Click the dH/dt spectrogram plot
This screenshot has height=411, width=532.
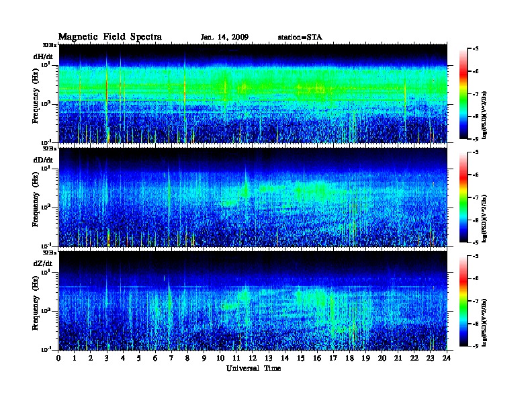[253, 93]
